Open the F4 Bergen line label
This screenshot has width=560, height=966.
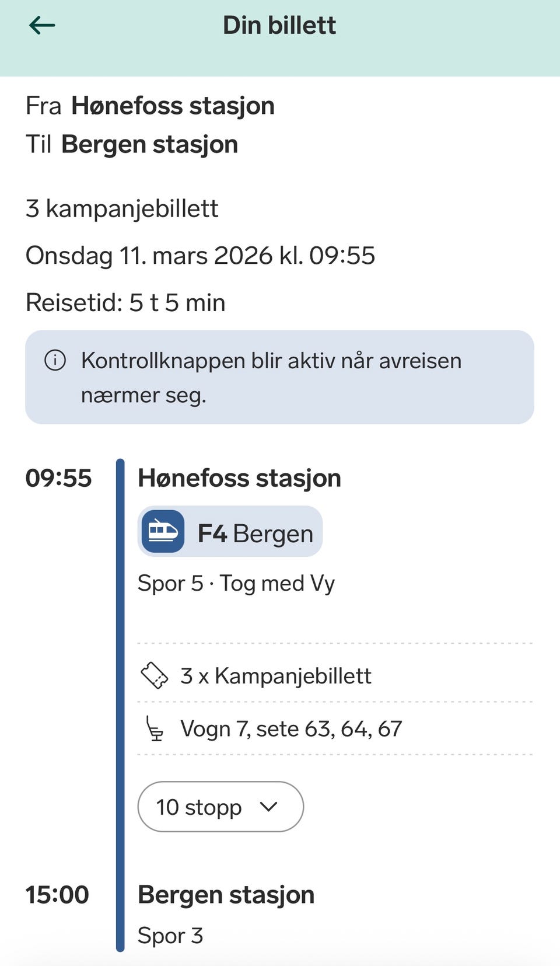tap(255, 533)
